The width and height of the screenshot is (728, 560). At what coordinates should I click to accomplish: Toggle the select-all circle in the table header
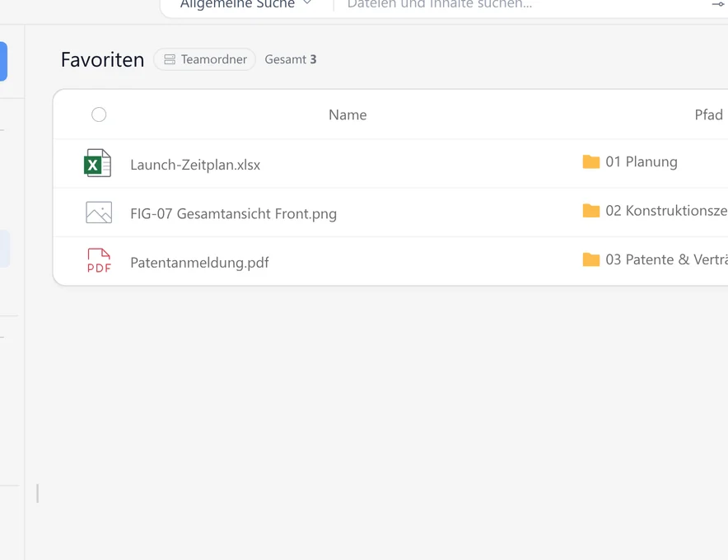[x=99, y=114]
